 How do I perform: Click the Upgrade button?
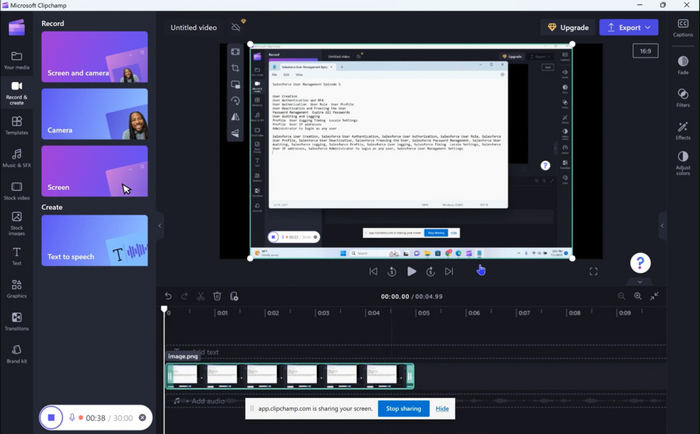click(568, 27)
